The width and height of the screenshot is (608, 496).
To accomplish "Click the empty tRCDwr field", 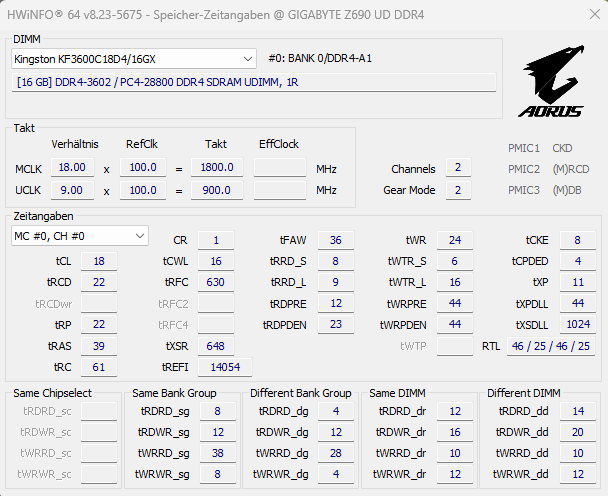I will pyautogui.click(x=99, y=303).
